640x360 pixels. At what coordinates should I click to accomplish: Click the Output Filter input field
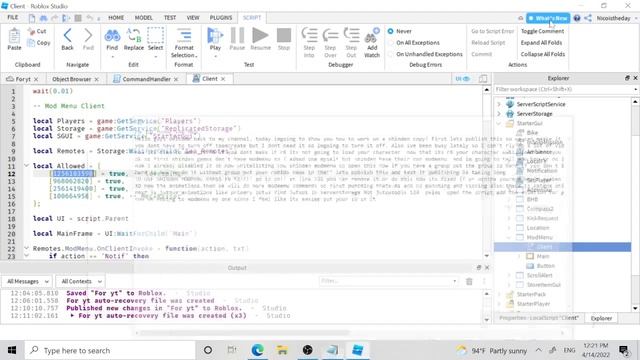click(388, 281)
